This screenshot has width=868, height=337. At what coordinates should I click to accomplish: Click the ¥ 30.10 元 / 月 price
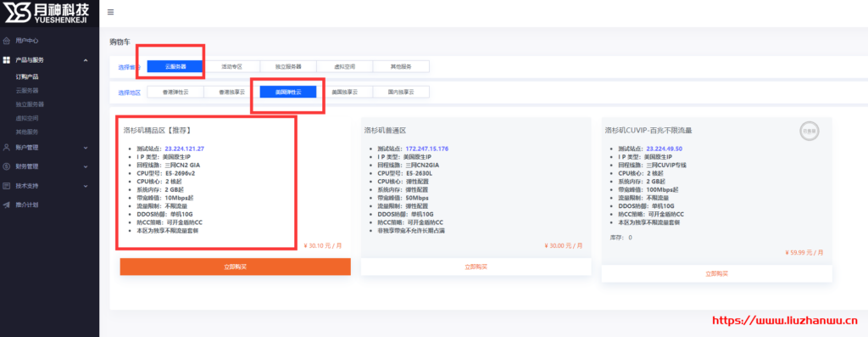[323, 245]
